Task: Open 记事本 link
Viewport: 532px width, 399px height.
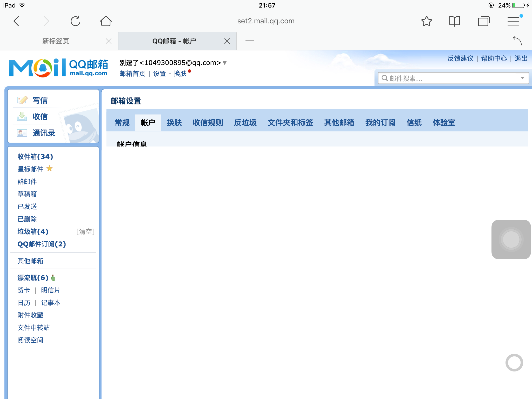Action: tap(50, 303)
